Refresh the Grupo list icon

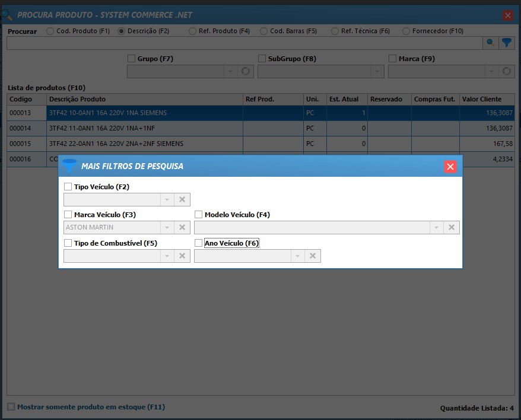(x=246, y=71)
